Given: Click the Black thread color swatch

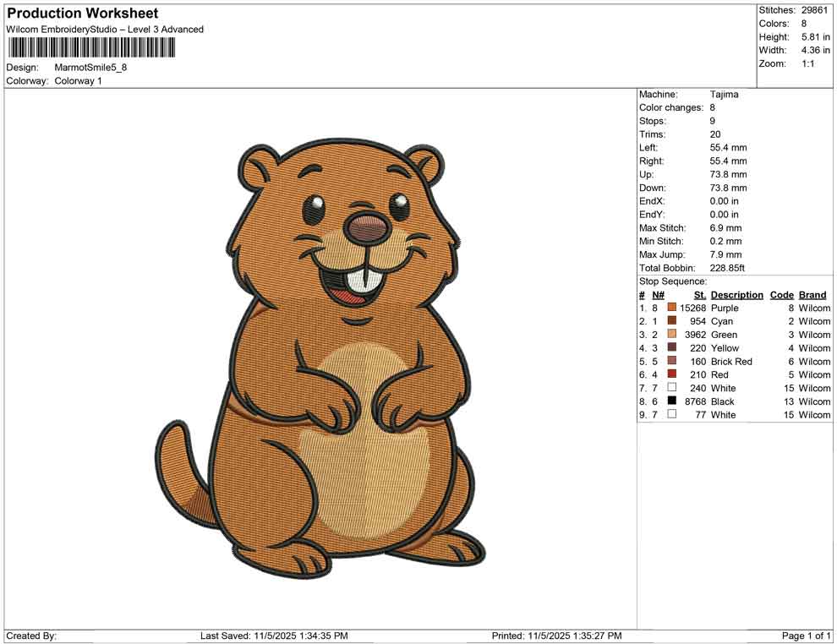Looking at the screenshot, I should click(x=671, y=401).
